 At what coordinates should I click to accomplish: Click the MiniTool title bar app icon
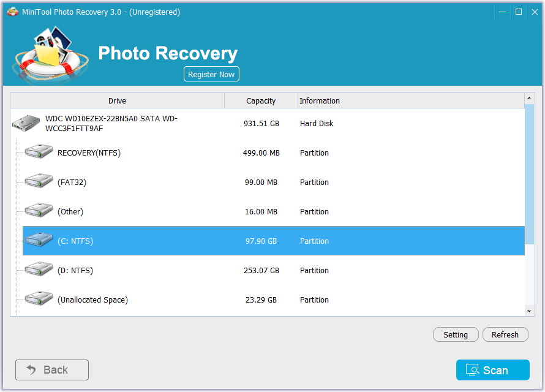click(x=13, y=12)
